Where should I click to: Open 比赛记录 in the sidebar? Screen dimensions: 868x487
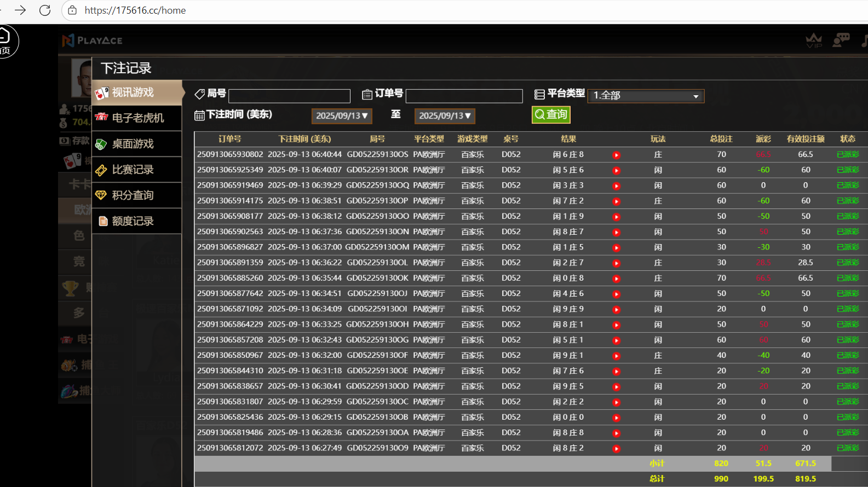tap(137, 170)
